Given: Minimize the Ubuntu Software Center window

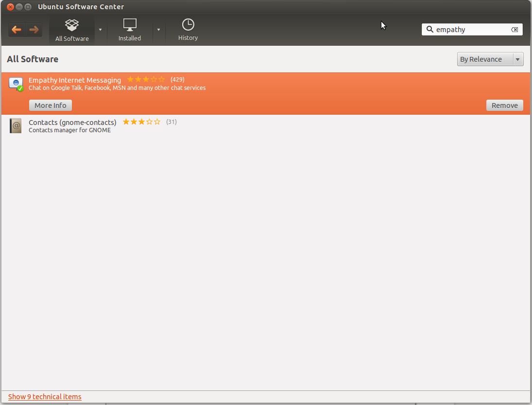Looking at the screenshot, I should (19, 7).
